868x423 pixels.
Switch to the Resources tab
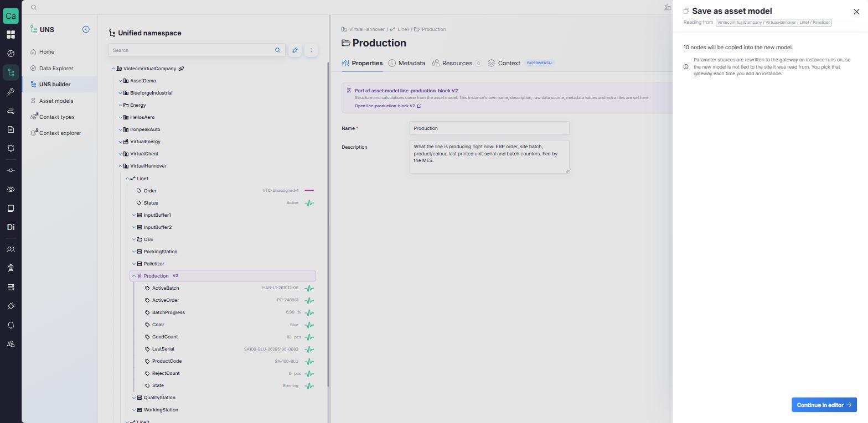[457, 63]
